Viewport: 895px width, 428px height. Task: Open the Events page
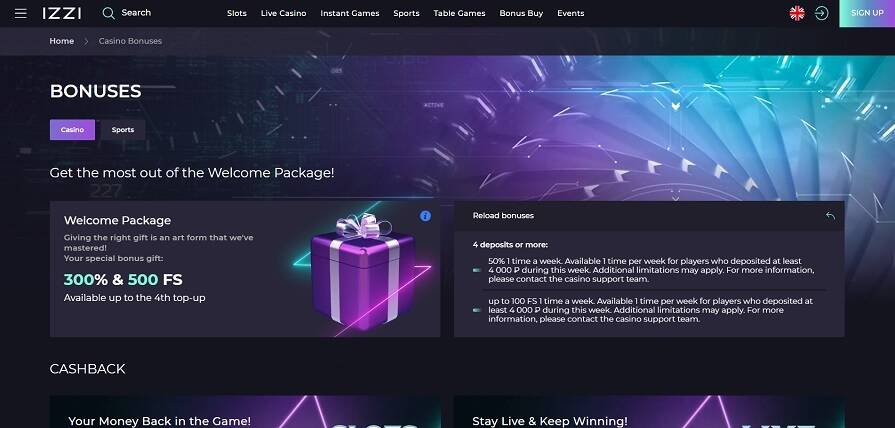point(571,13)
